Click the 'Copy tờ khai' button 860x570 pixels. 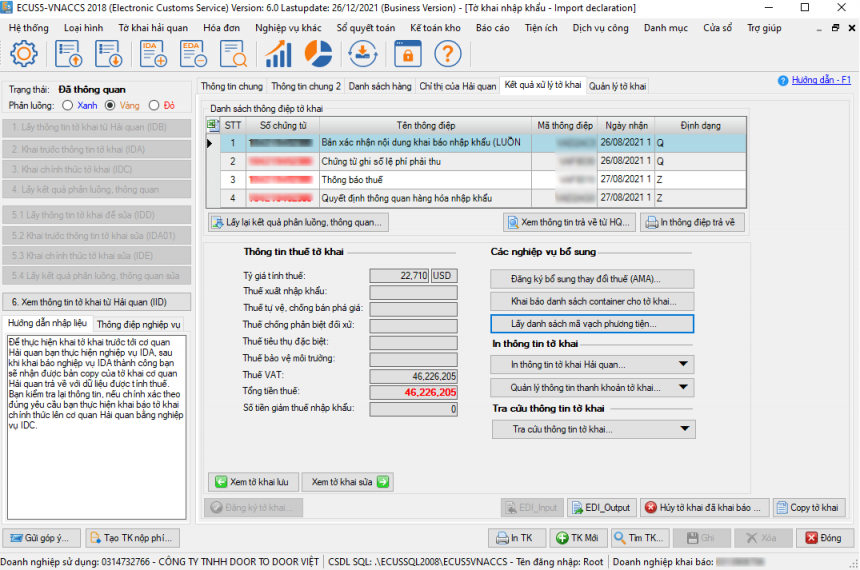click(x=809, y=507)
